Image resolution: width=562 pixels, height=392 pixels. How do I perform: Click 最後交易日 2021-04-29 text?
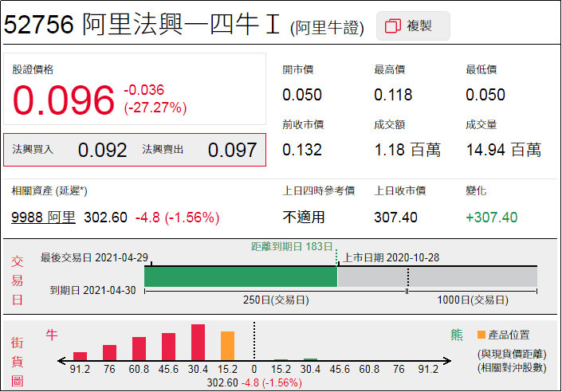tap(94, 257)
